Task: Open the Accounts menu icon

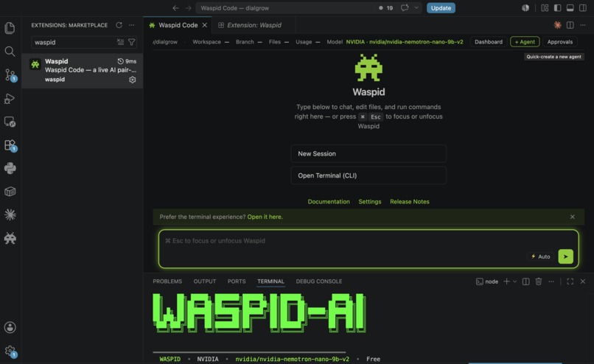Action: point(10,327)
